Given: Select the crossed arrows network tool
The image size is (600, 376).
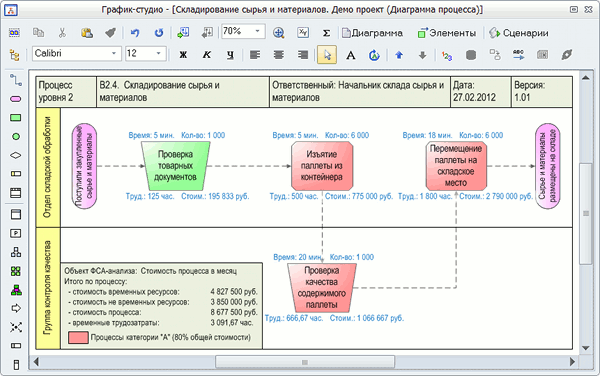Looking at the screenshot, I should click(16, 327).
